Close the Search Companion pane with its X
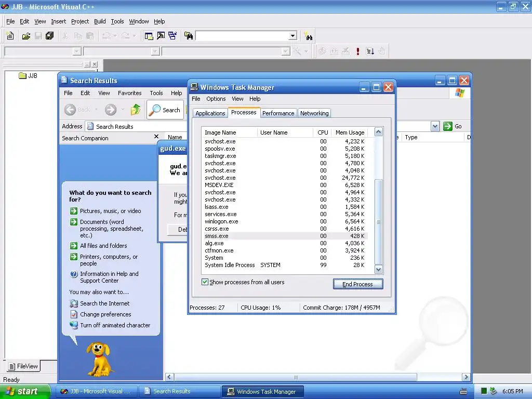532x399 pixels. pos(156,137)
